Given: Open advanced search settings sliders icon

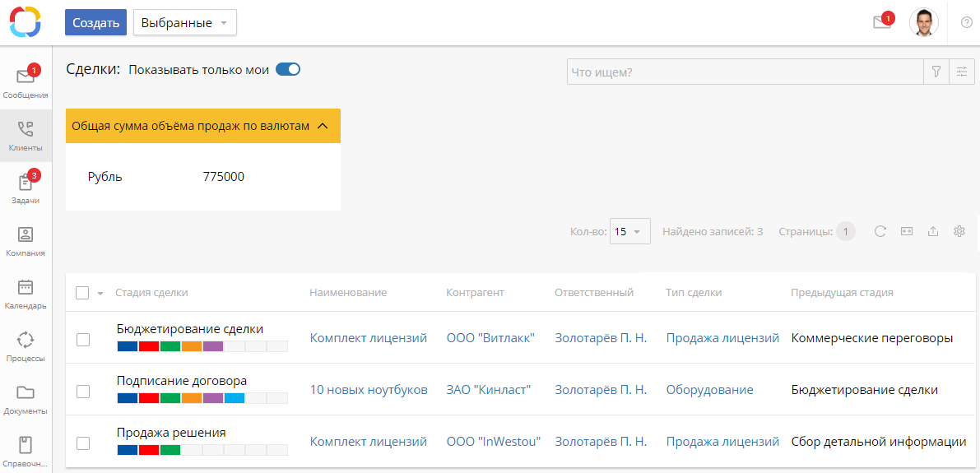Looking at the screenshot, I should tap(961, 72).
